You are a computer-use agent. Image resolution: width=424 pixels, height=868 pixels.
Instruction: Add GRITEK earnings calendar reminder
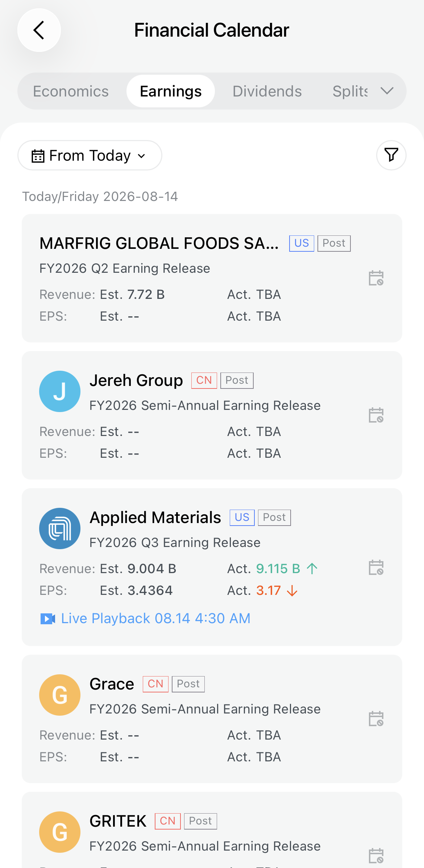[x=376, y=856]
